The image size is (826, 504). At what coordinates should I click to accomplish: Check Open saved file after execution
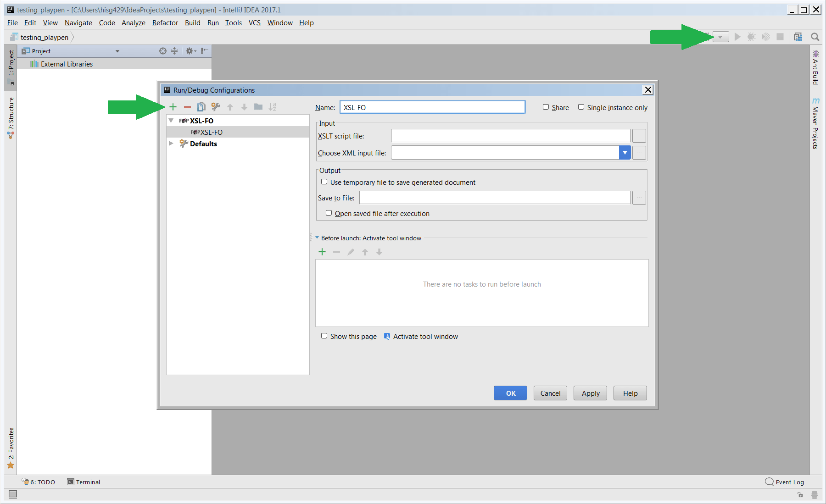click(329, 213)
